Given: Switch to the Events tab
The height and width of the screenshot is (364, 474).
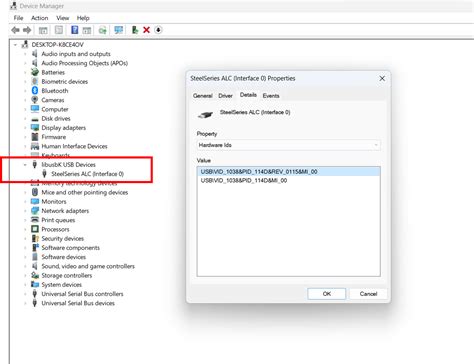Looking at the screenshot, I should pyautogui.click(x=271, y=96).
